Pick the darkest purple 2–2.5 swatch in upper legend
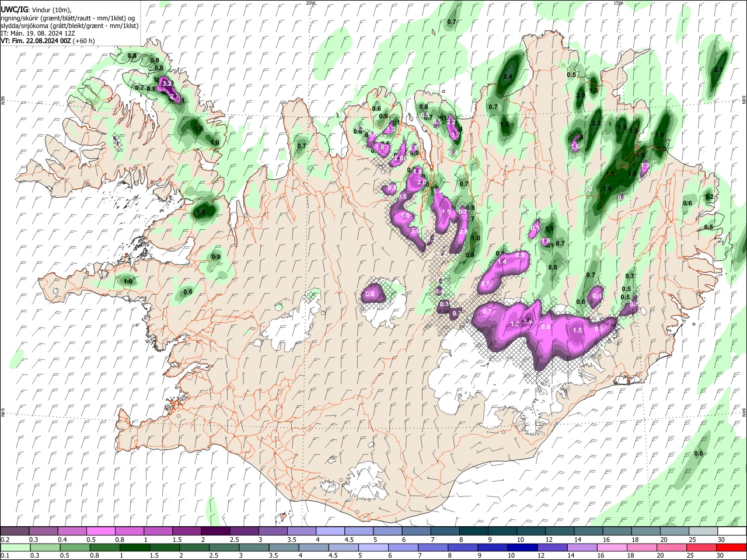Viewport: 747px width, 560px height. [215, 531]
